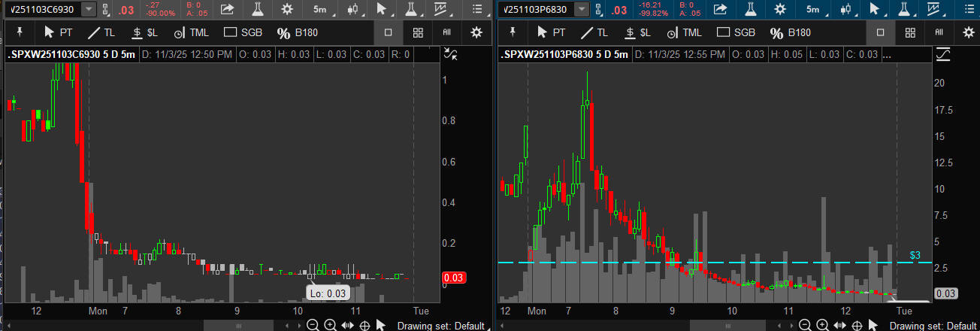Screen dimensions: 980x331
Task: Click zoom in magnifier under right chart
Action: (822, 325)
